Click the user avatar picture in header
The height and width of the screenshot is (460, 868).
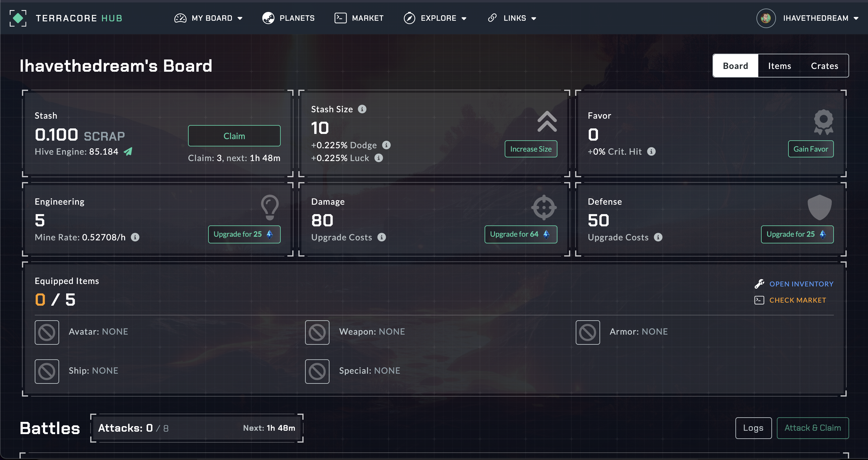[766, 18]
